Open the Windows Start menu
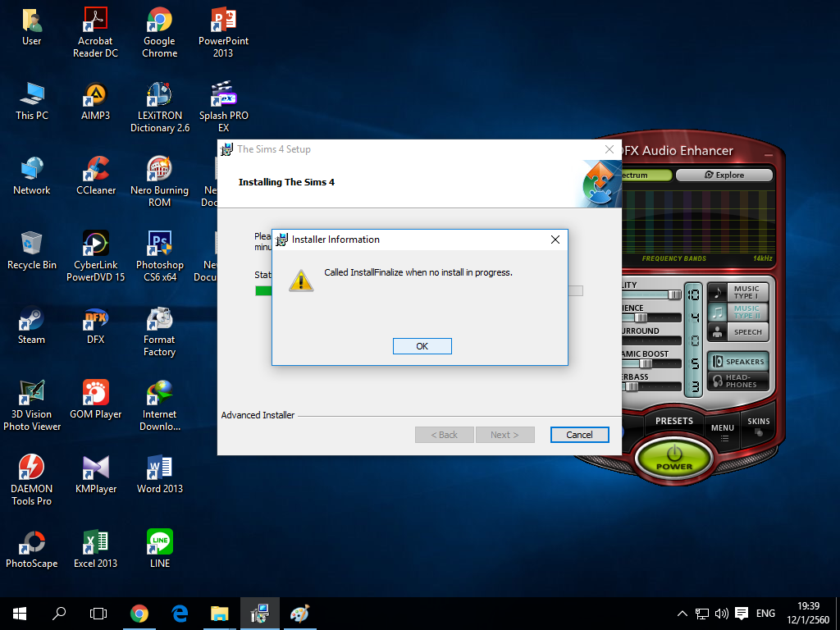This screenshot has height=630, width=840. tap(20, 614)
